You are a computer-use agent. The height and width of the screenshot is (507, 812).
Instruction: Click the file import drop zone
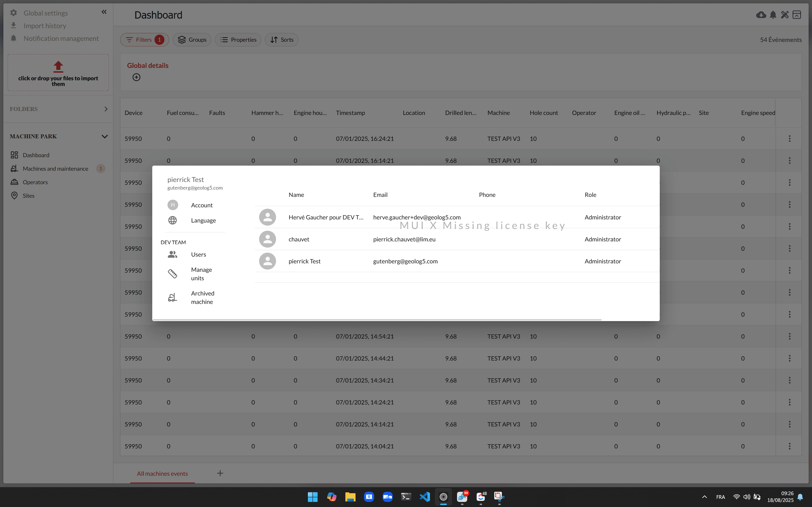58,73
